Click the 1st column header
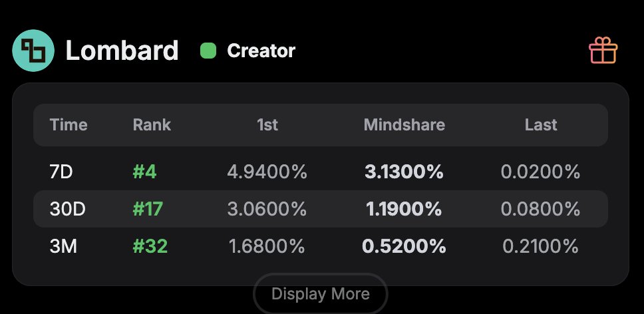 point(267,124)
